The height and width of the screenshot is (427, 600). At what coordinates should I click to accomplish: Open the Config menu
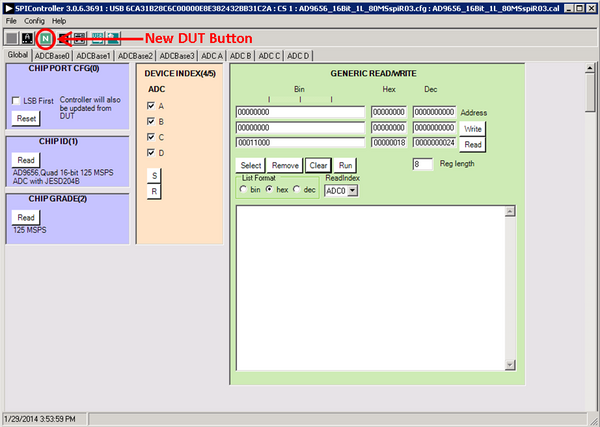pyautogui.click(x=34, y=21)
